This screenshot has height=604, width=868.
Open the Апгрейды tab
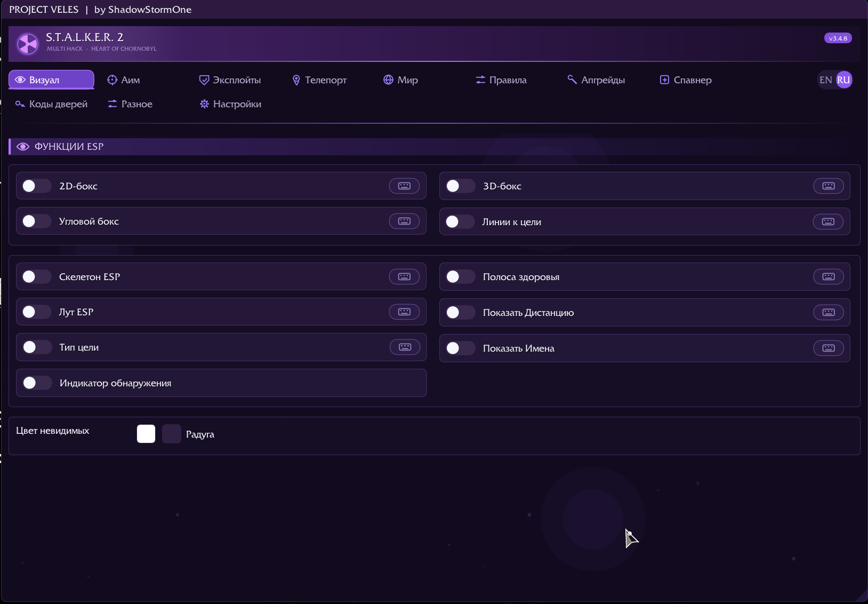pyautogui.click(x=596, y=80)
